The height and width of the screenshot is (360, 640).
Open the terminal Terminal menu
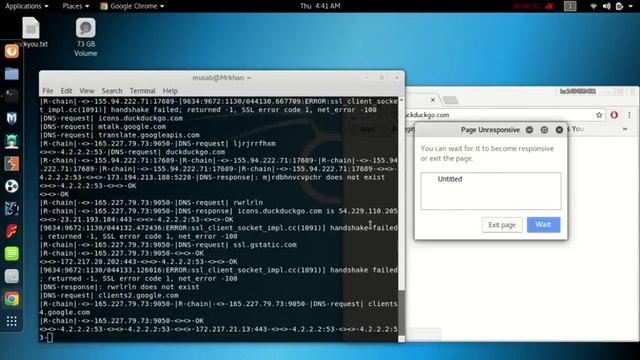(x=142, y=91)
